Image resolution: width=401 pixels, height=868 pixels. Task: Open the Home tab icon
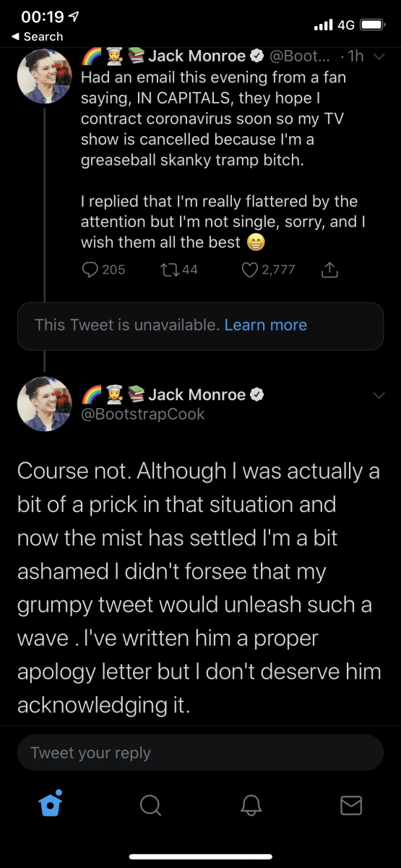tap(50, 804)
